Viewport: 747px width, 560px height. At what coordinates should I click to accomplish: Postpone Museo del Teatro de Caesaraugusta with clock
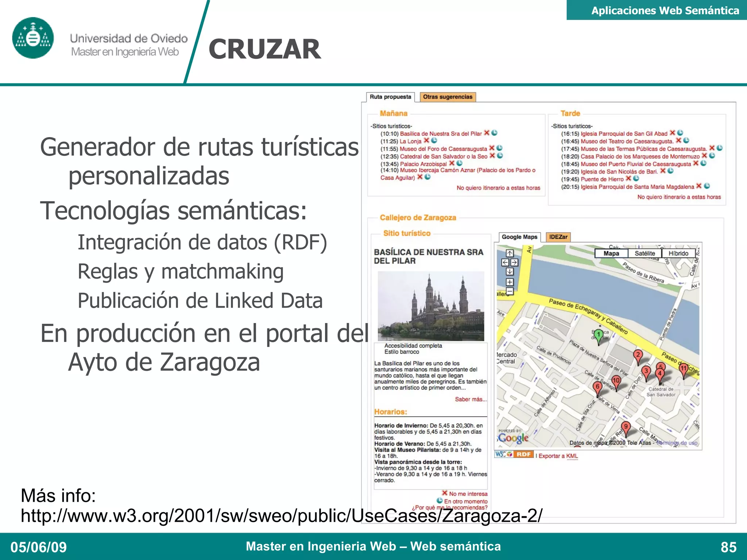tap(686, 140)
